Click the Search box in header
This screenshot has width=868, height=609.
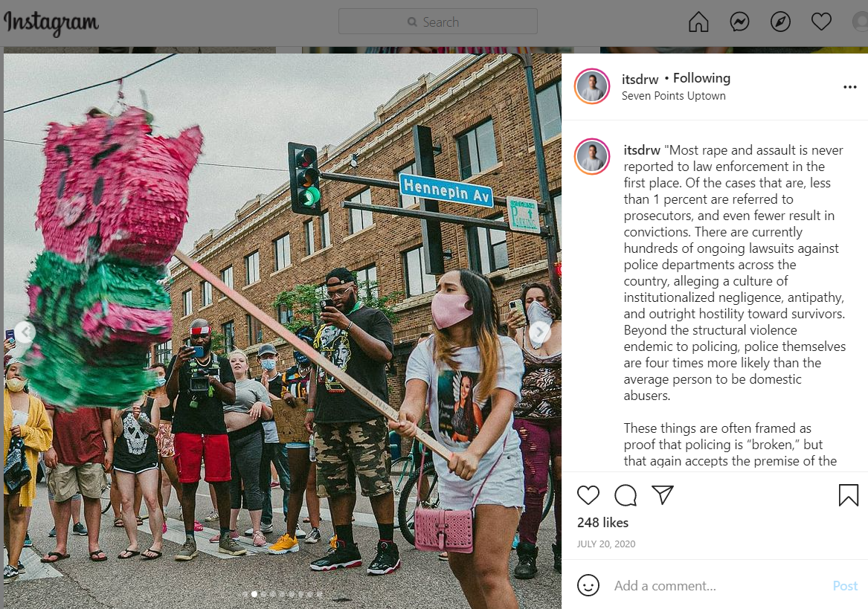click(438, 22)
